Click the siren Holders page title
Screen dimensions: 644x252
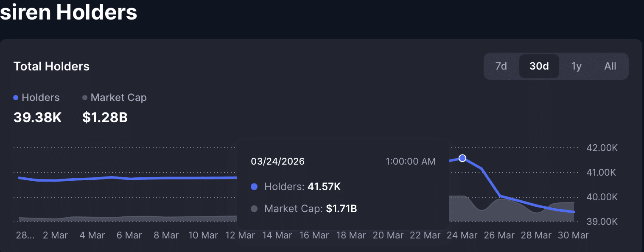(68, 13)
